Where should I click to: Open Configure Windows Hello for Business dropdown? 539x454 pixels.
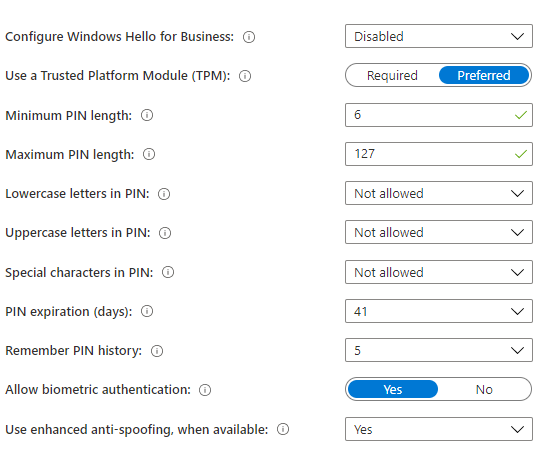click(x=439, y=36)
